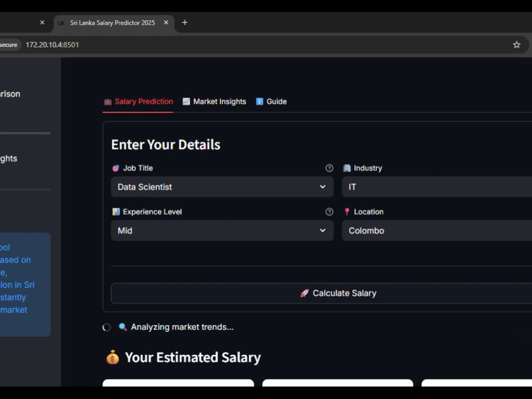Screen dimensions: 532x399
Task: Click the blue info box in the sidebar
Action: (25, 284)
